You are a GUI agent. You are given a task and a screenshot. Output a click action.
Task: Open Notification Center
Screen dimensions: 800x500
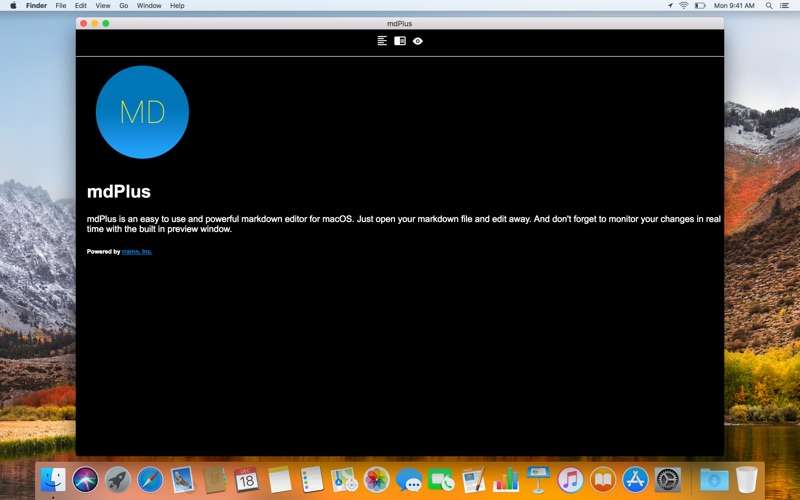click(x=784, y=6)
